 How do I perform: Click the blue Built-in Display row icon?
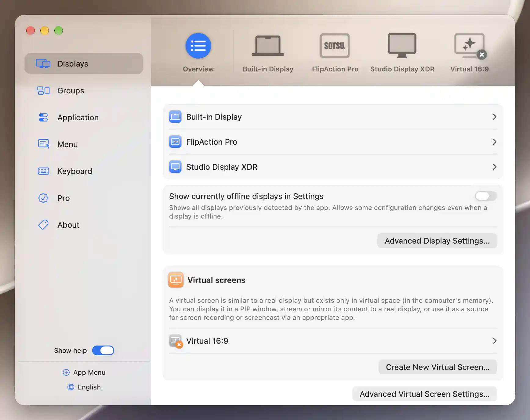pos(175,117)
